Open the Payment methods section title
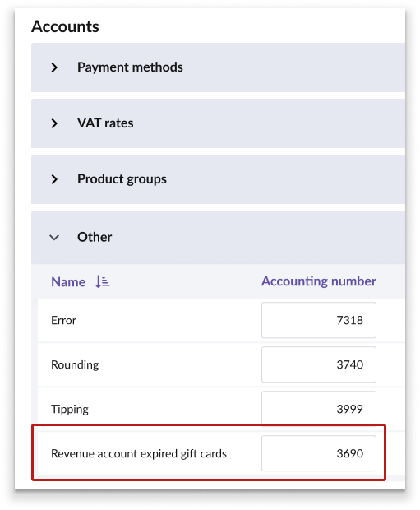This screenshot has width=420, height=510. 130,67
